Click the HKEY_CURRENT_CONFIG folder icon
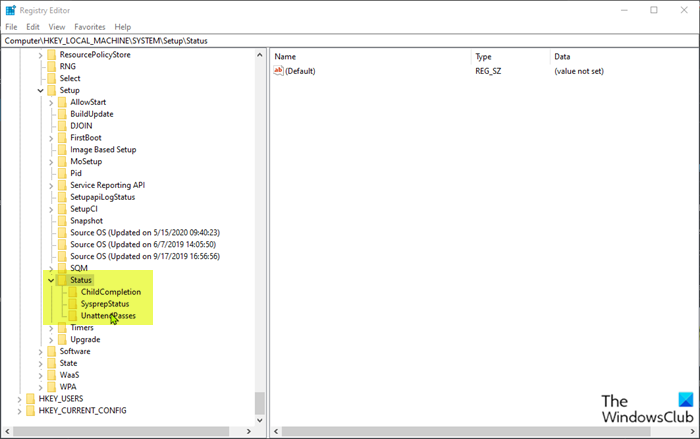The width and height of the screenshot is (700, 439). tap(31, 410)
